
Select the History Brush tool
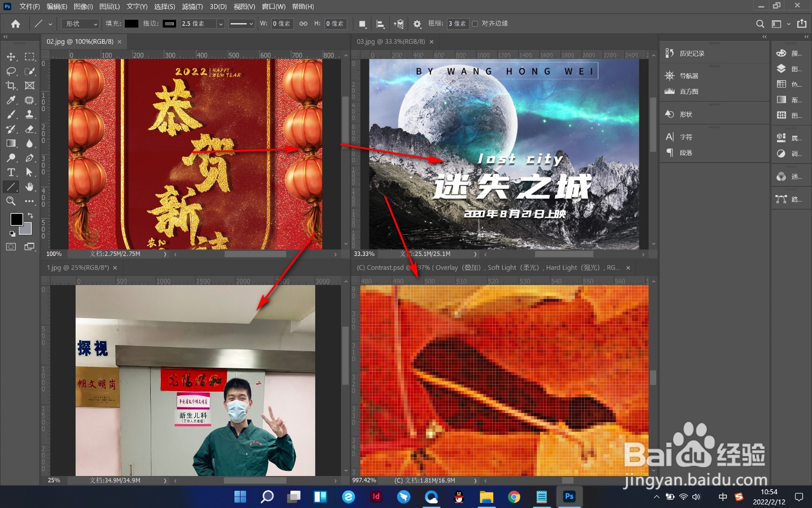pos(11,129)
